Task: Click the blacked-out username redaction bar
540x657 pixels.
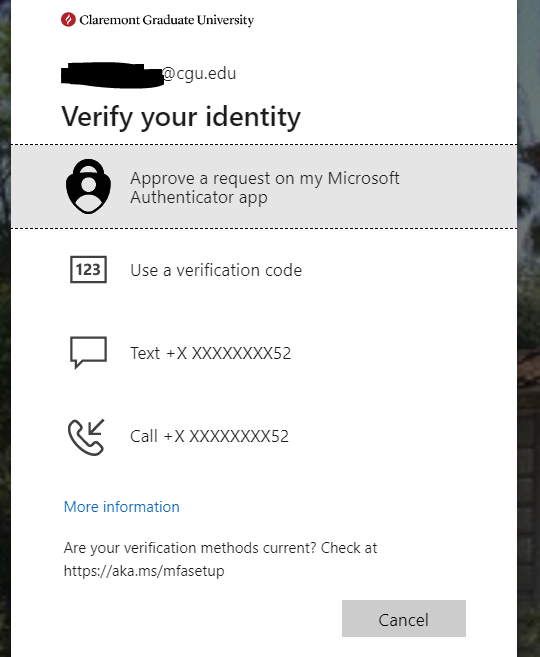Action: pos(112,75)
